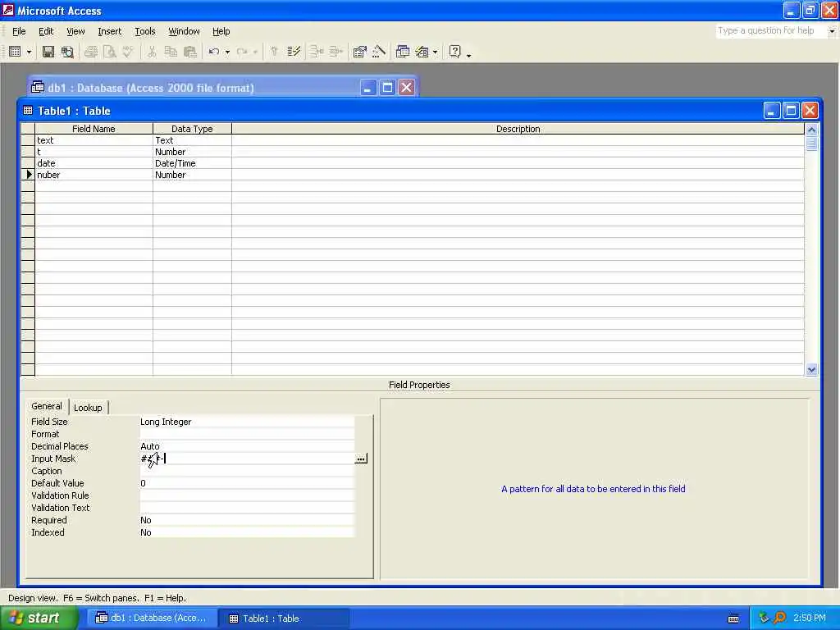Open the Insert menu
The image size is (840, 630).
pyautogui.click(x=110, y=31)
